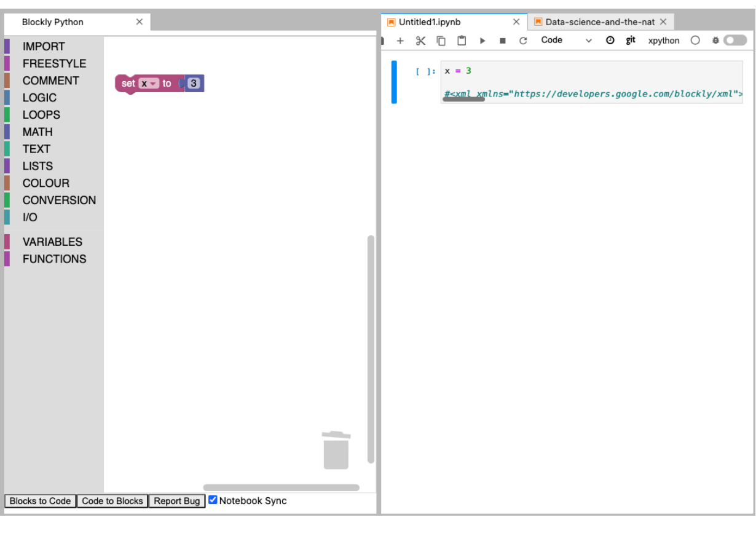Paste cell from clipboard icon

462,41
